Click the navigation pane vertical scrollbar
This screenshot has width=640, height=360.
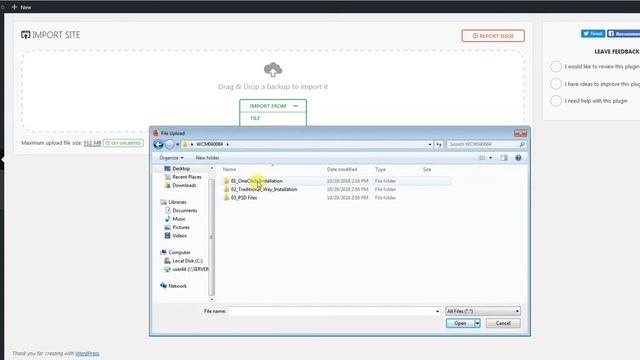coord(211,237)
